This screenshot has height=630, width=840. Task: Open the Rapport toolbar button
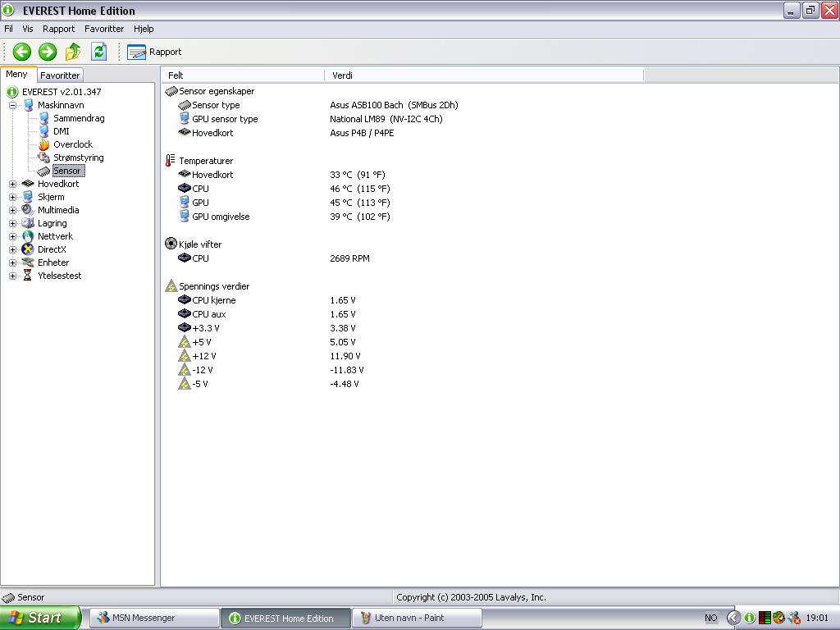tap(154, 52)
